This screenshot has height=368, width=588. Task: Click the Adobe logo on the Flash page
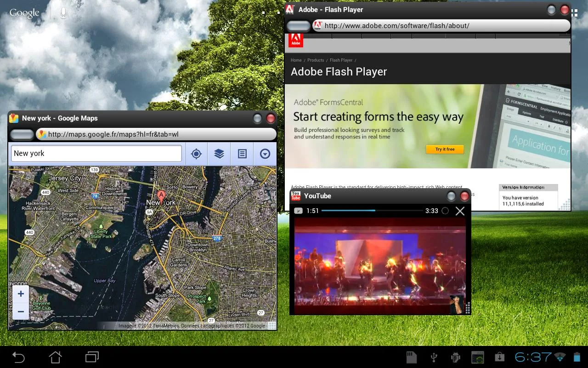pyautogui.click(x=296, y=40)
